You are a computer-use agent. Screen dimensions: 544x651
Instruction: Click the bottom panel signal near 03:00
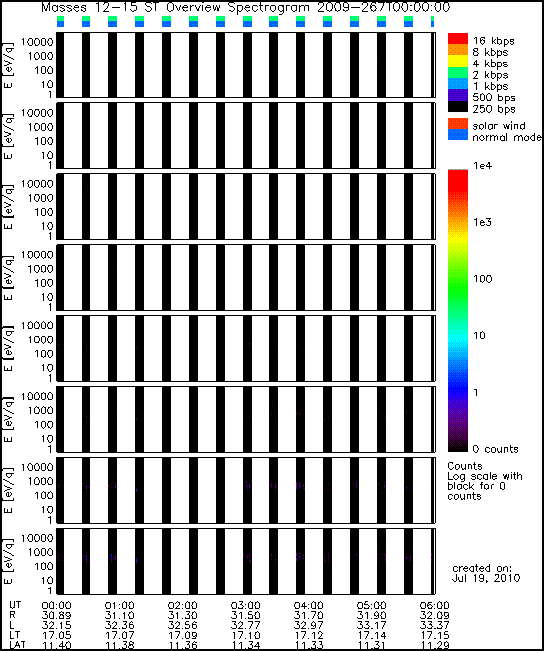247,557
